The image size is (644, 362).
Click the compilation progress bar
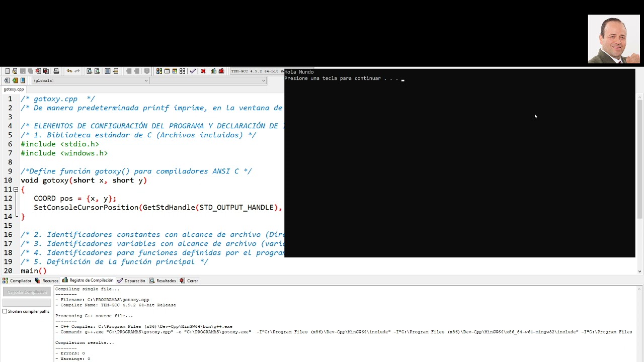[x=27, y=302]
